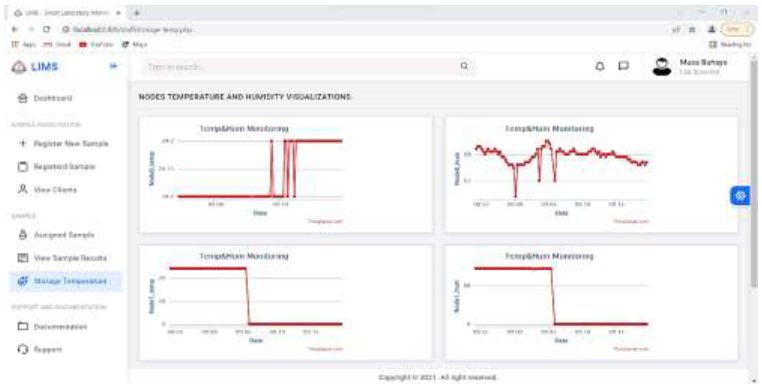This screenshot has width=762, height=390.
Task: Click the Musa Baheya user name
Action: click(x=703, y=63)
